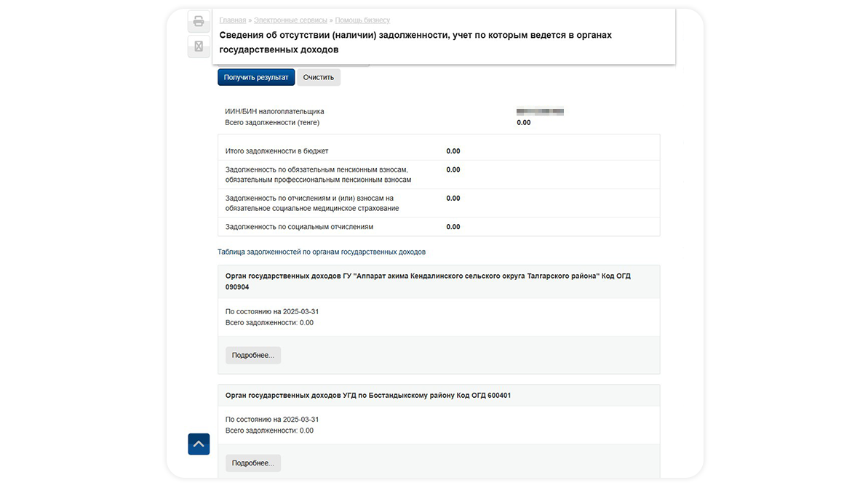Select the обязательным пенсионным взносам debt row
Image resolution: width=868 pixels, height=488 pixels.
tap(439, 175)
